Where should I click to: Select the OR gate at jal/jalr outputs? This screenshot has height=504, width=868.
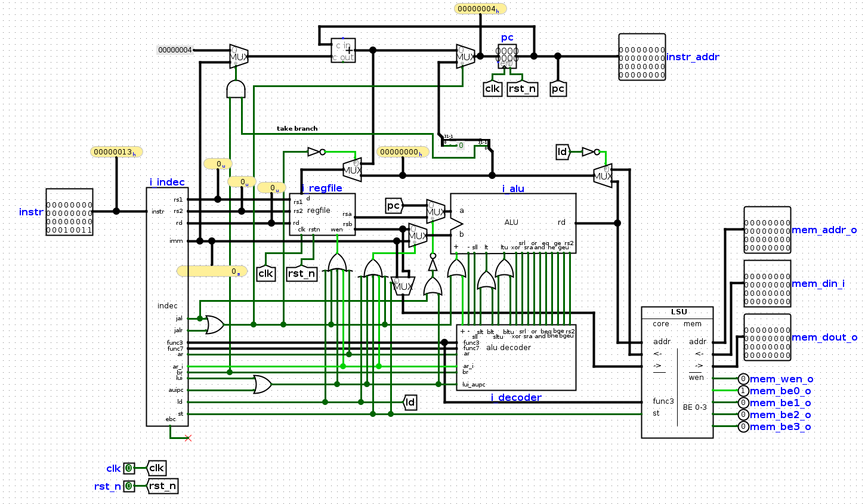coord(215,325)
